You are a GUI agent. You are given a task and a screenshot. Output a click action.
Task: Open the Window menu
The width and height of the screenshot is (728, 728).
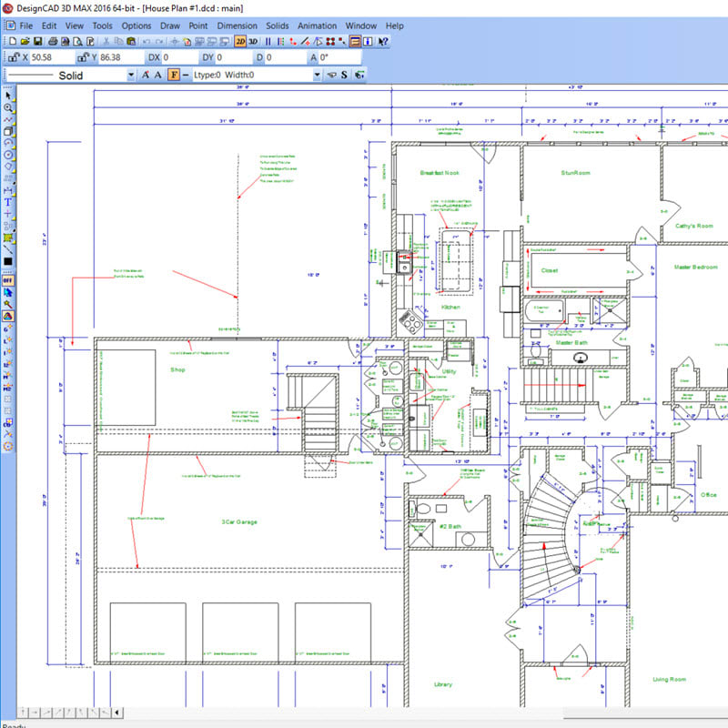[360, 25]
